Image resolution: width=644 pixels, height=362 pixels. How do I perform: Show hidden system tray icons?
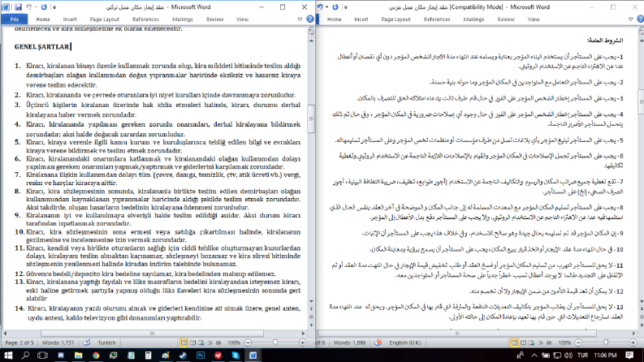(x=534, y=356)
